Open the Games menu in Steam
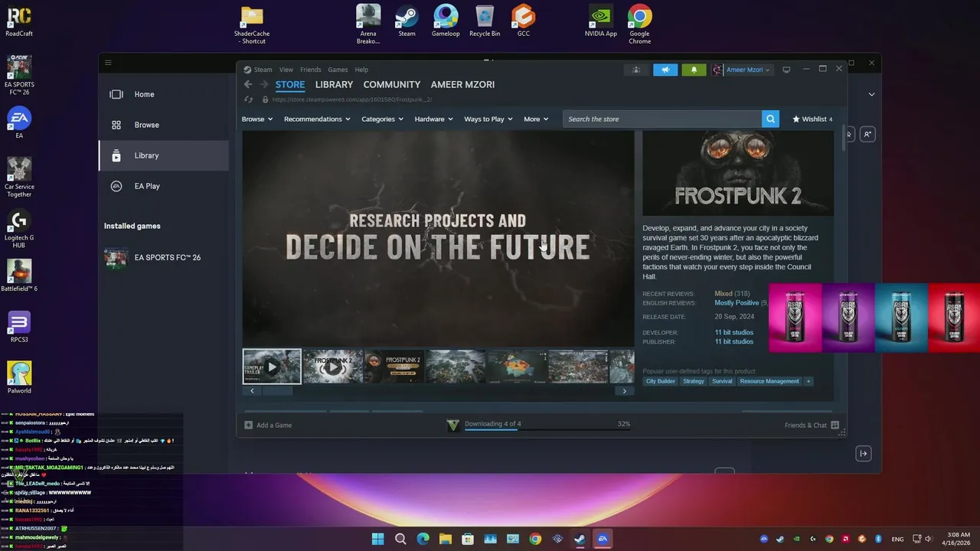The width and height of the screenshot is (980, 551). pos(338,70)
